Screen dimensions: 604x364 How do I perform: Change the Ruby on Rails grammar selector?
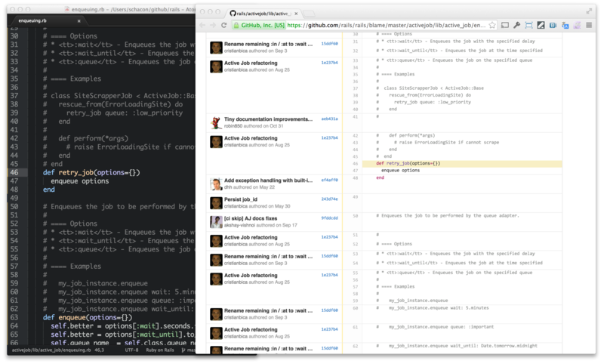(x=165, y=351)
